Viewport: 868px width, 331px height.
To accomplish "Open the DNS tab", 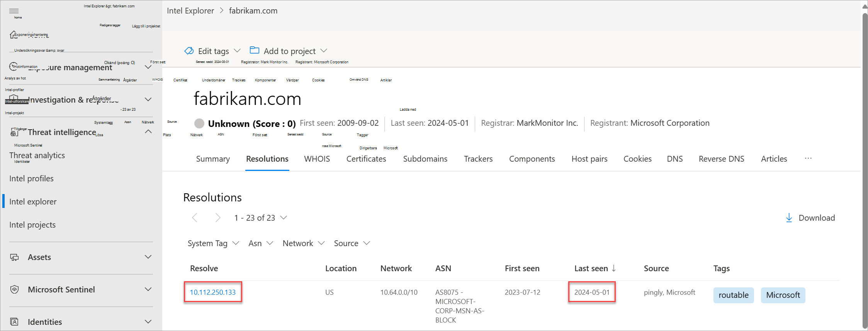I will pos(675,159).
